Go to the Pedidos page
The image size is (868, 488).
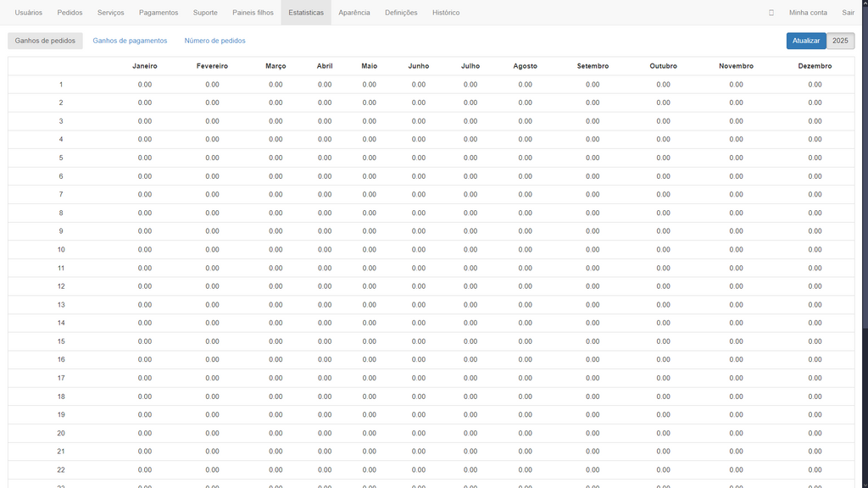coord(70,13)
